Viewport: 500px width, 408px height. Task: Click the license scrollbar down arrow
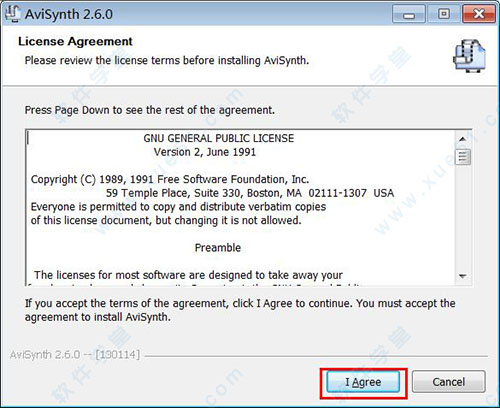463,276
